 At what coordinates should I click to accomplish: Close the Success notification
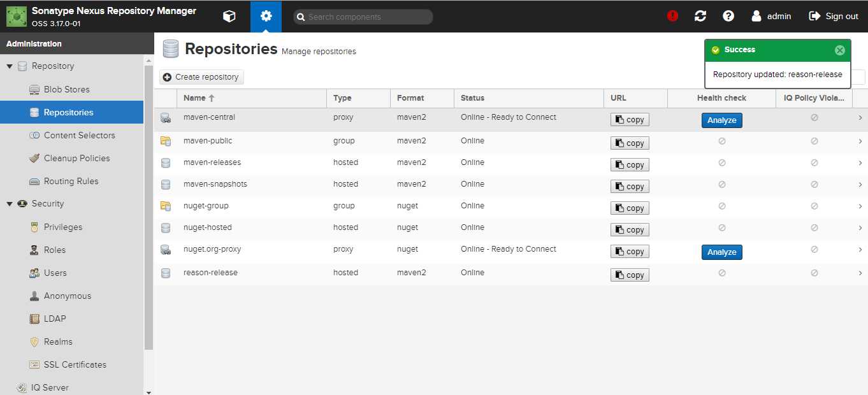pos(839,50)
